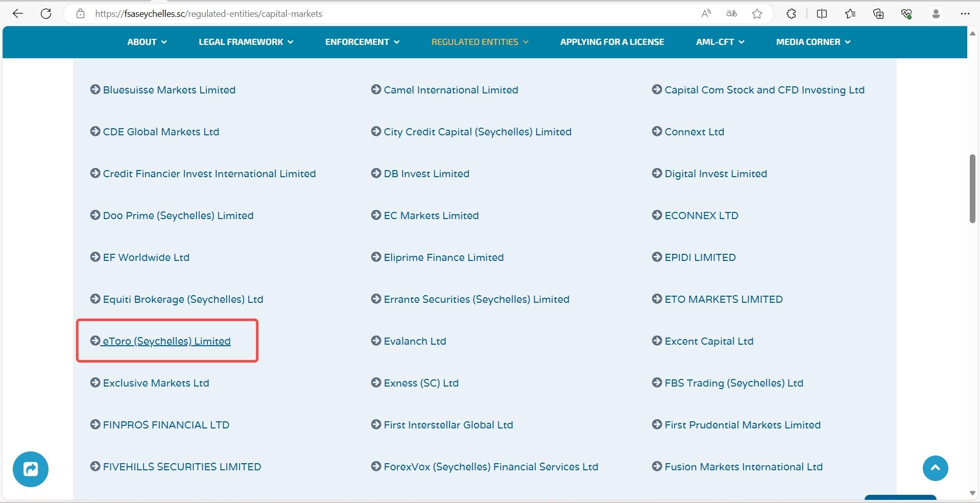Screen dimensions: 980x503
Task: Expand the ABOUT dropdown menu
Action: coord(147,42)
